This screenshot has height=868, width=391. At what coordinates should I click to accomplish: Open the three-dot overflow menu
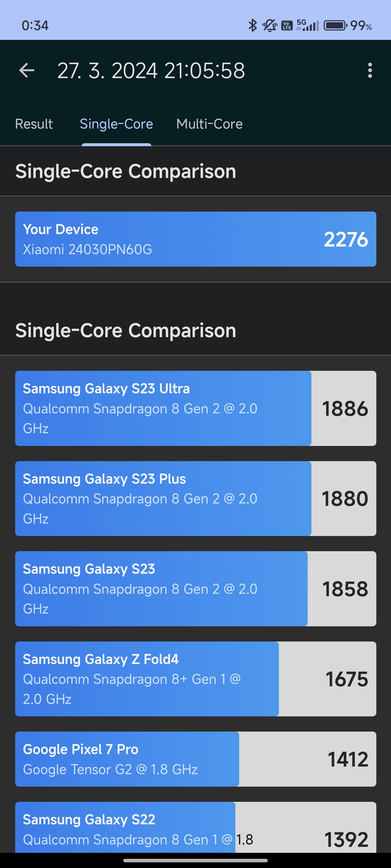click(370, 71)
